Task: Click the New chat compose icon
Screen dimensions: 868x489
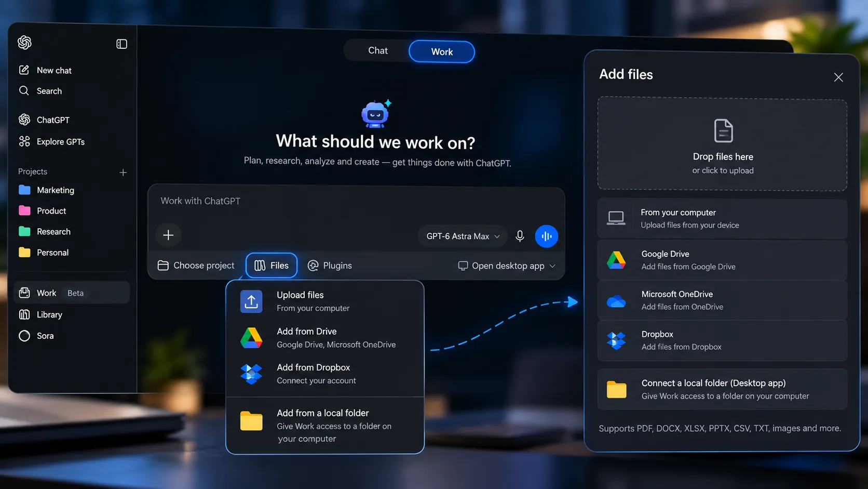Action: [24, 70]
